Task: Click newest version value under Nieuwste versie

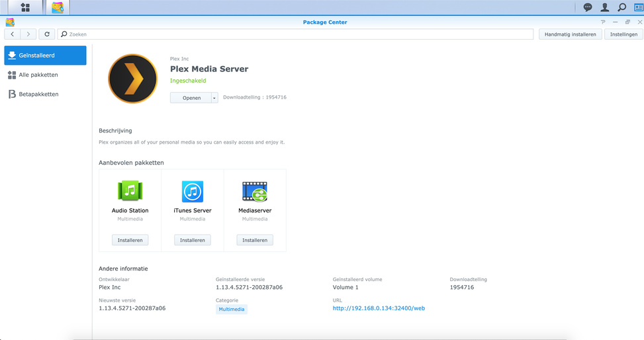Action: point(132,308)
